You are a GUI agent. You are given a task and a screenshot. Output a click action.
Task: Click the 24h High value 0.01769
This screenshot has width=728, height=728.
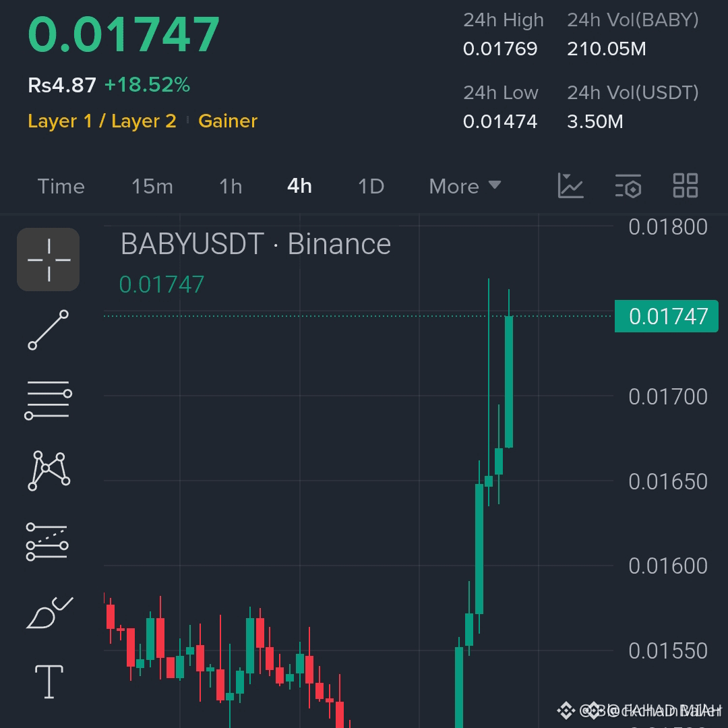click(x=500, y=49)
